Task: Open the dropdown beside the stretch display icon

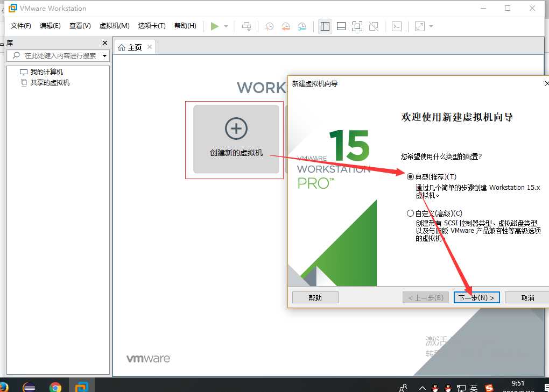Action: click(x=431, y=26)
